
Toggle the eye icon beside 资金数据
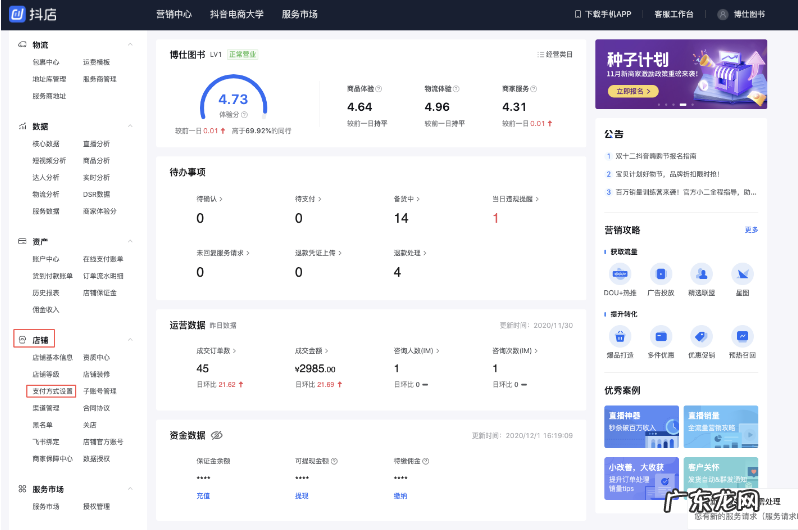[217, 435]
